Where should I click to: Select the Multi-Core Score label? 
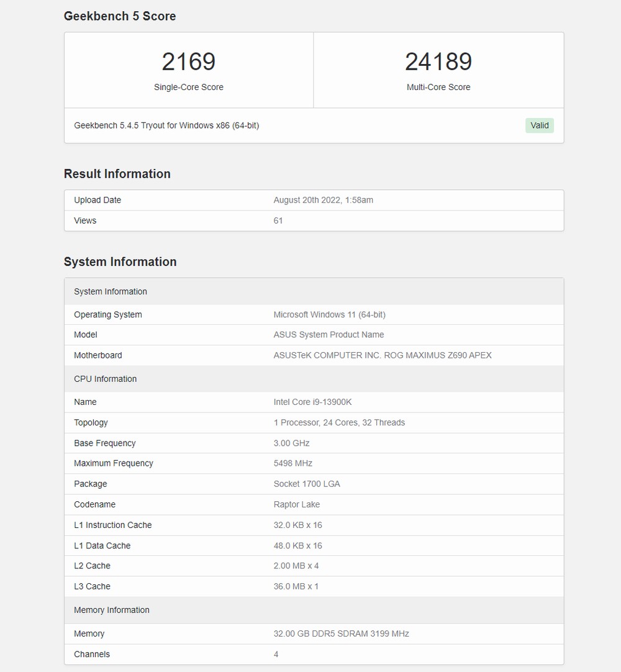pos(438,87)
